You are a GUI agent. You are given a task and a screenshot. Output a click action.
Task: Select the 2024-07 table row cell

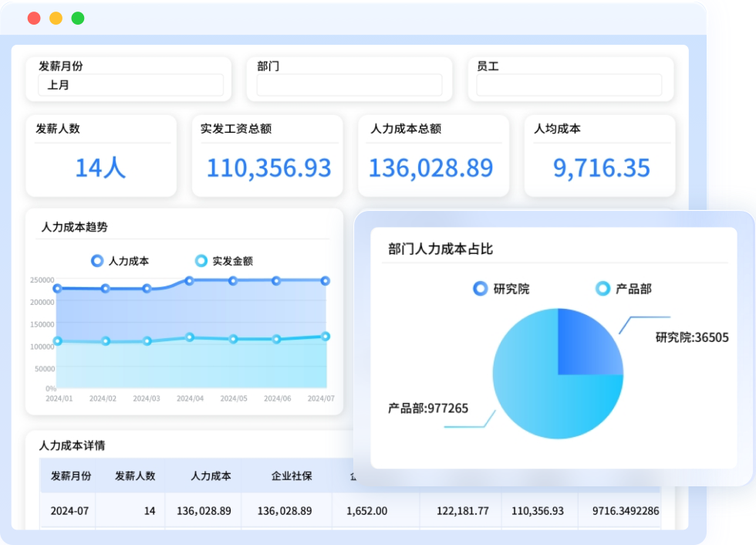pos(70,511)
